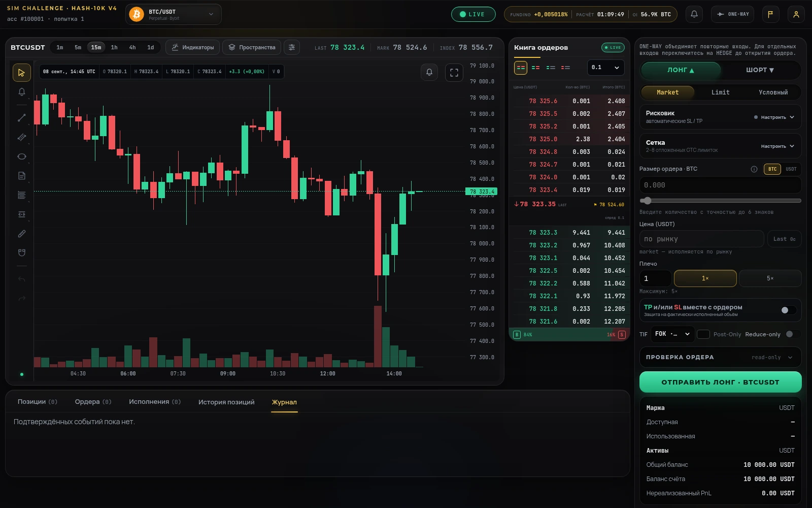
Task: Show order book bids and asks combined view
Action: (x=521, y=68)
